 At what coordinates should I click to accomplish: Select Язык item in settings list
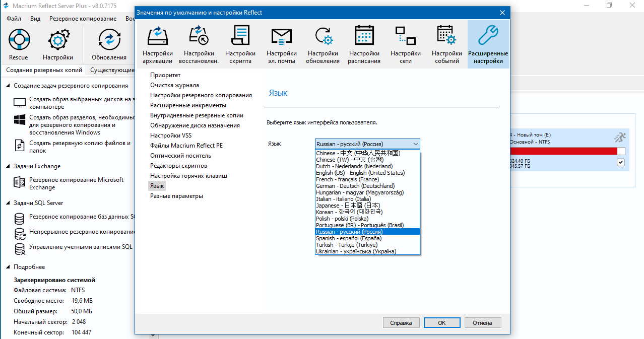coord(157,186)
